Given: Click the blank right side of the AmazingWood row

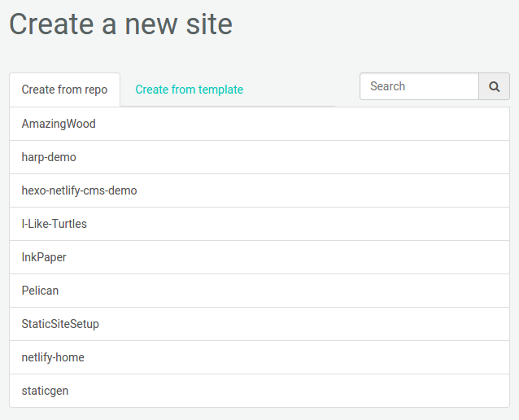Looking at the screenshot, I should click(366, 124).
